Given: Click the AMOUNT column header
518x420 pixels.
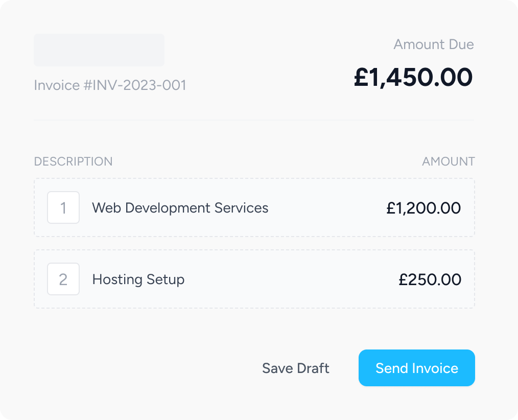Looking at the screenshot, I should pos(448,161).
